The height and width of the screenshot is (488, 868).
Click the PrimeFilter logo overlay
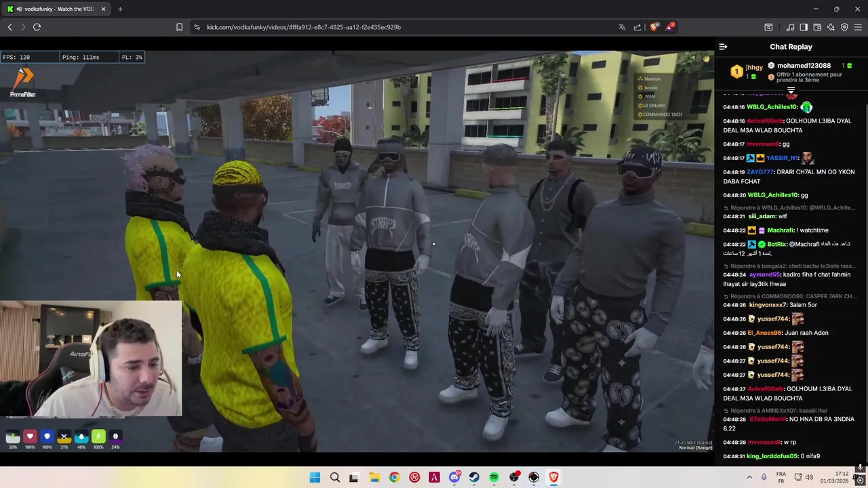tap(22, 83)
